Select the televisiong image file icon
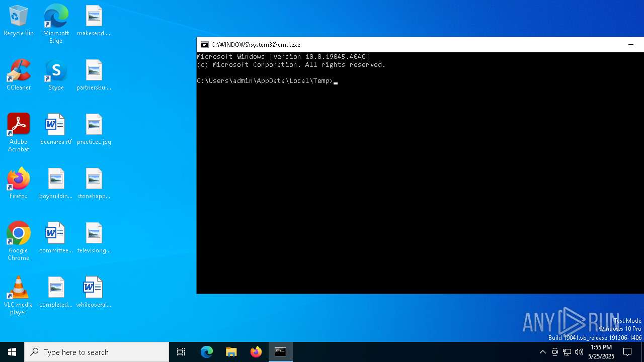 [94, 238]
